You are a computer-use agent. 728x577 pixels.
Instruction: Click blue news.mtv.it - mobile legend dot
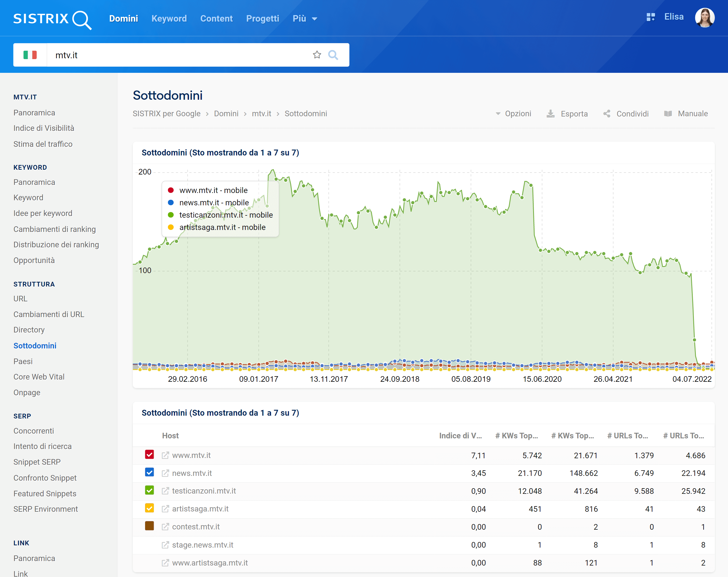point(171,203)
